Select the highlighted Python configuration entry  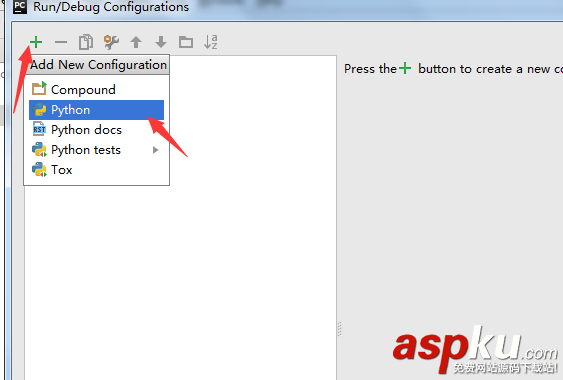pos(96,110)
